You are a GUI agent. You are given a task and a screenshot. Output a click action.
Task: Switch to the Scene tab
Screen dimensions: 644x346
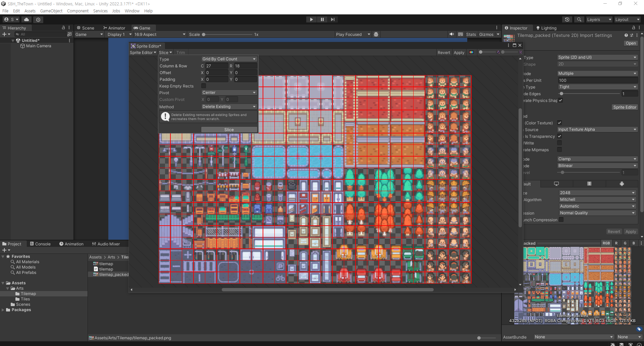pyautogui.click(x=86, y=28)
